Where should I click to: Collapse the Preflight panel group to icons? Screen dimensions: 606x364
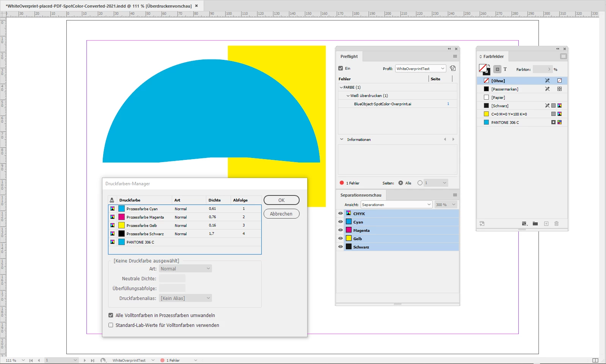click(x=449, y=49)
